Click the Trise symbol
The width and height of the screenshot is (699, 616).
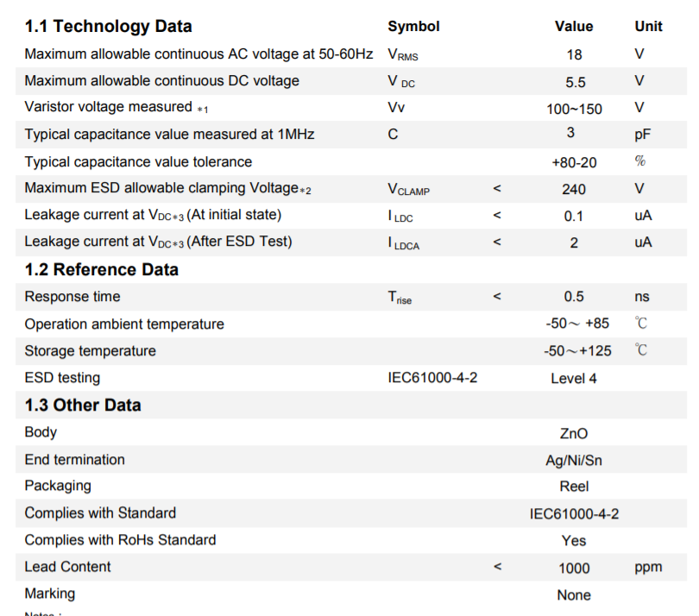point(400,298)
